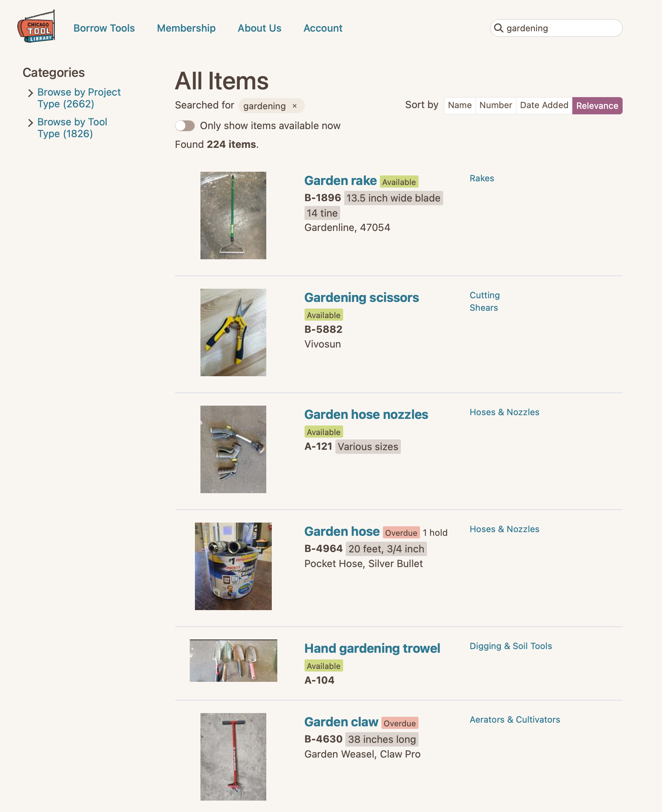Open the Gardening scissors photo thumbnail
662x812 pixels.
pyautogui.click(x=233, y=332)
